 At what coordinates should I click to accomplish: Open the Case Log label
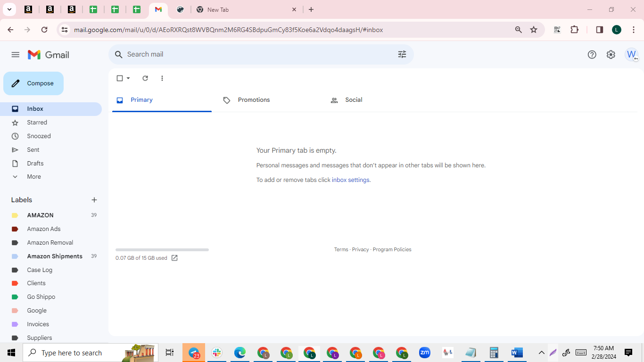[51, 270]
